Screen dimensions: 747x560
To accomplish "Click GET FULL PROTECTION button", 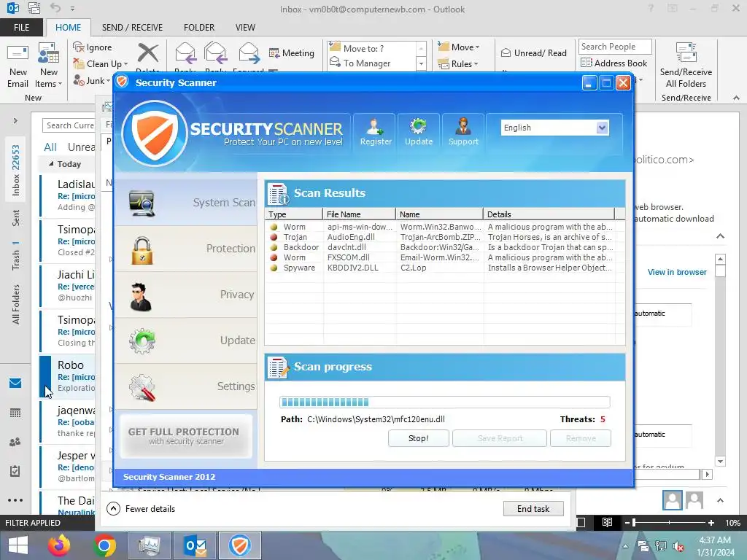I will 186,436.
